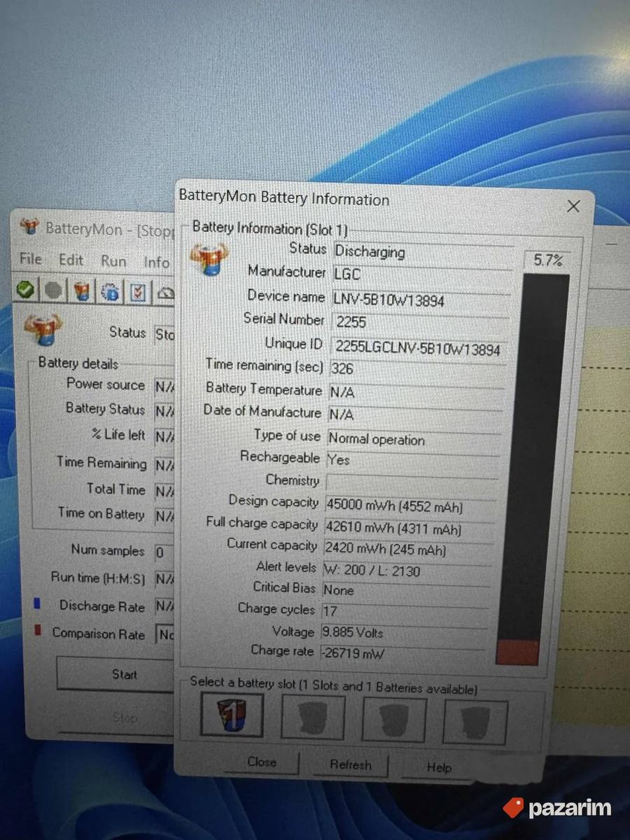Click the Serial Number field 2255
Image resolution: width=630 pixels, height=840 pixels.
[x=419, y=322]
